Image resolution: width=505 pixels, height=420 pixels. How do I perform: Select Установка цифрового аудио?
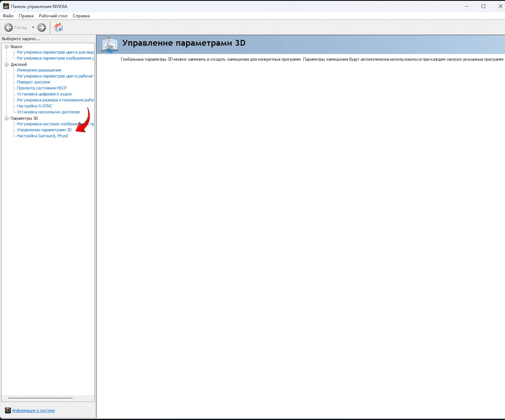pos(44,94)
